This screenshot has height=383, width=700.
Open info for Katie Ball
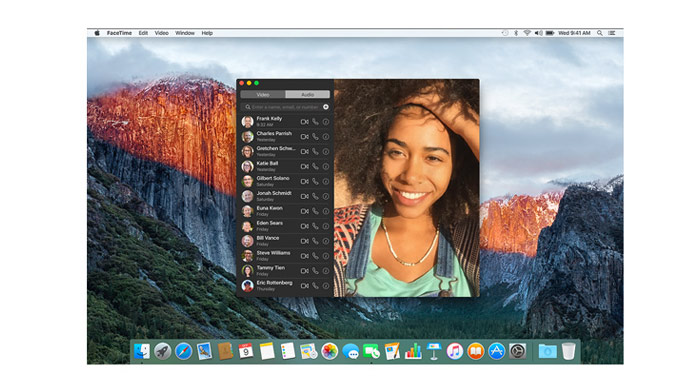pos(326,167)
